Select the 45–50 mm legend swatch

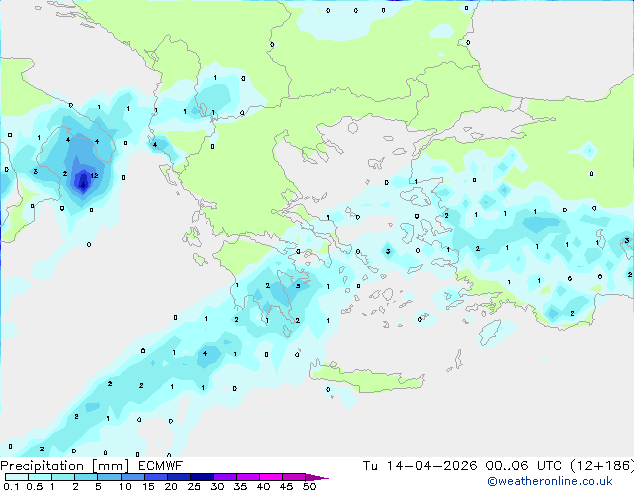(x=294, y=477)
